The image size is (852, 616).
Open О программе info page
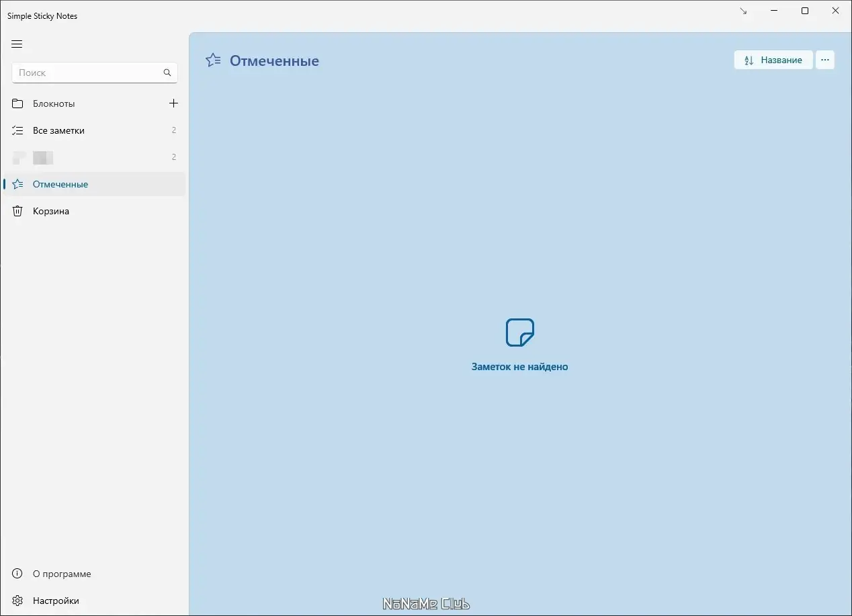(x=95, y=574)
